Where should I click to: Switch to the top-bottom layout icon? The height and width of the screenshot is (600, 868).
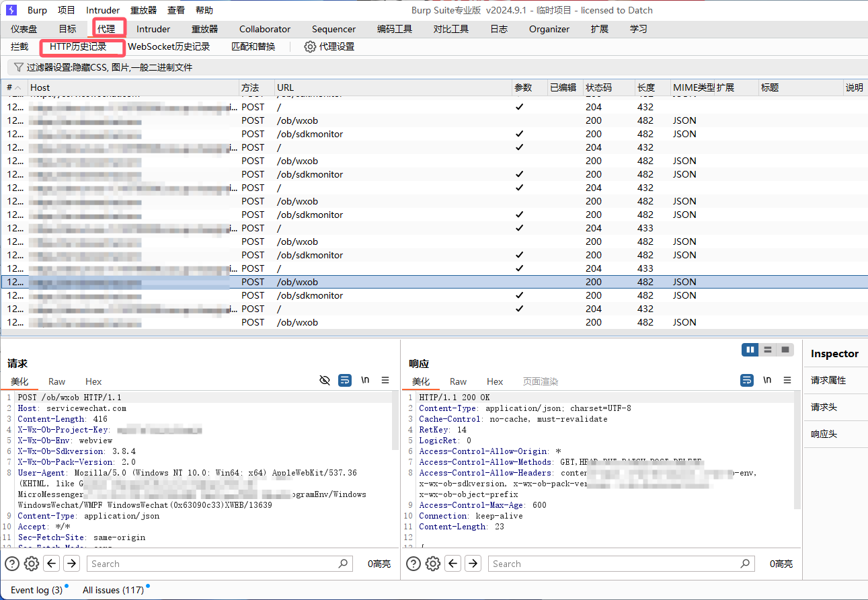[767, 350]
